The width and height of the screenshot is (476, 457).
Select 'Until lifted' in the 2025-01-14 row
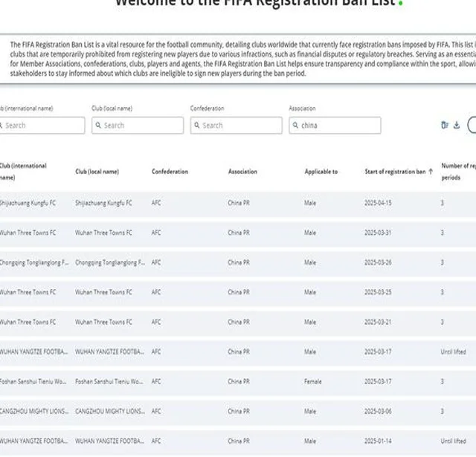click(453, 441)
